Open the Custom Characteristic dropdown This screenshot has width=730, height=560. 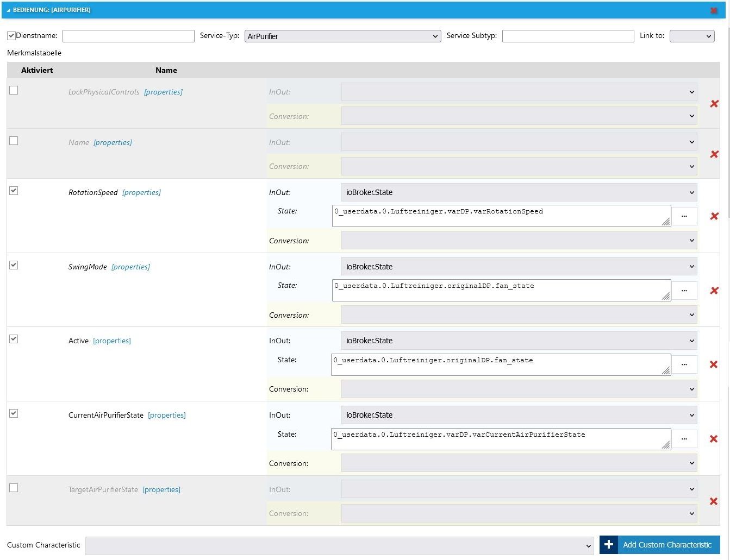click(340, 546)
